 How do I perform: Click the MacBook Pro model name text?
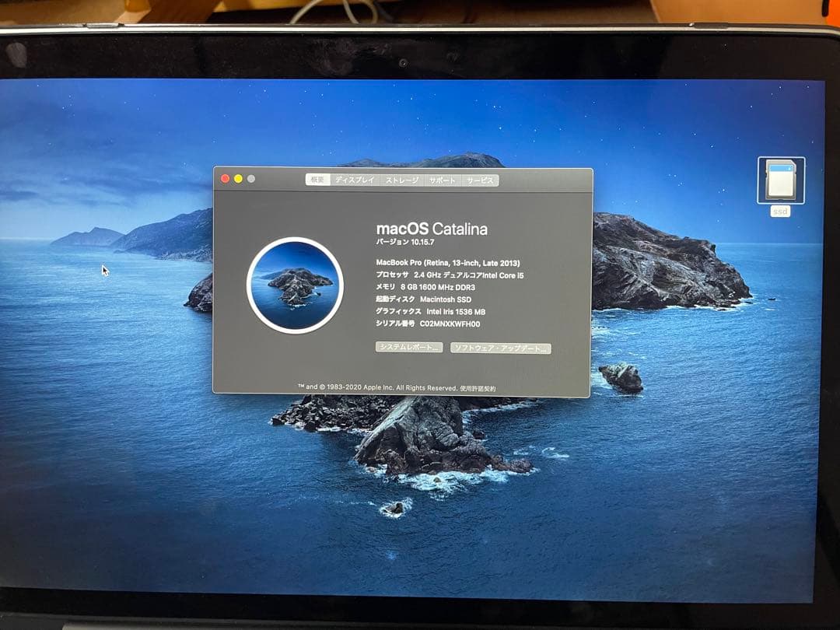[x=448, y=263]
